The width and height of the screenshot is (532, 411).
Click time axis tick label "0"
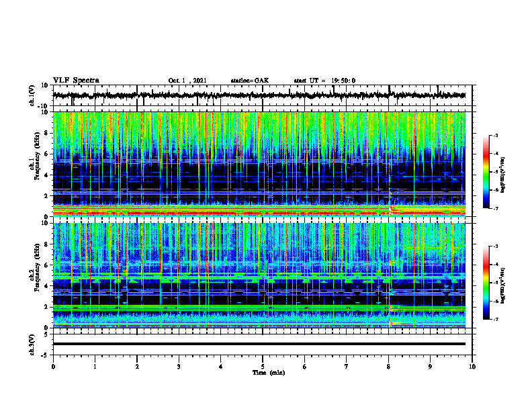(x=53, y=367)
